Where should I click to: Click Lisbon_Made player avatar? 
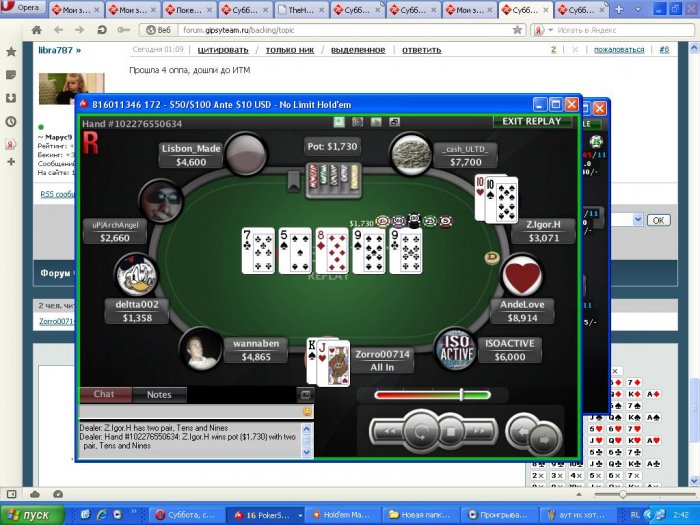point(246,154)
